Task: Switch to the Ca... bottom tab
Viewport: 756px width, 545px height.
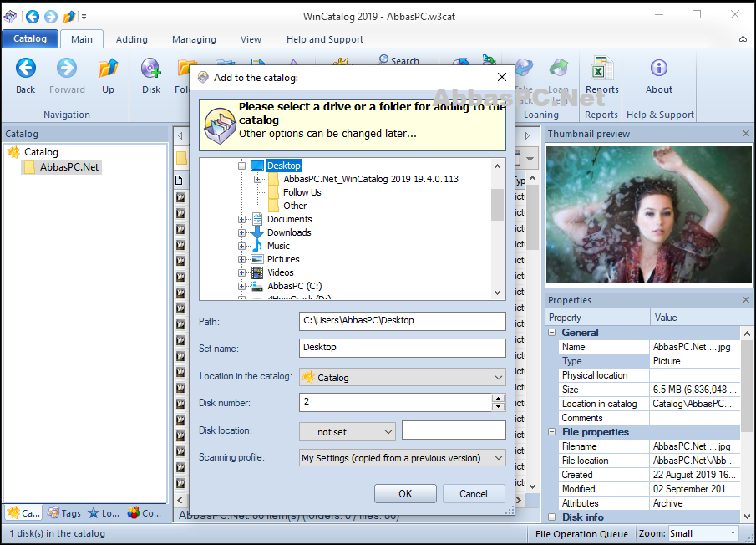Action: 23,512
